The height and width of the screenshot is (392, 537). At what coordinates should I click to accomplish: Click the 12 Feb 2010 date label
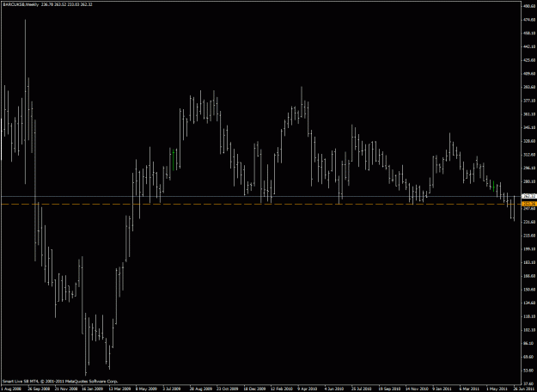[281, 389]
